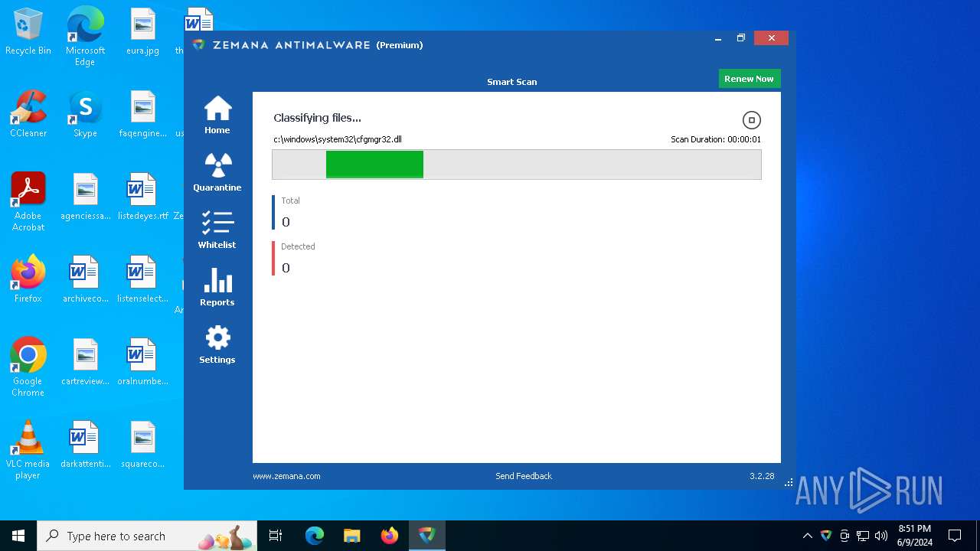Select the Skype desktop shortcut
This screenshot has width=980, height=551.
[85, 114]
